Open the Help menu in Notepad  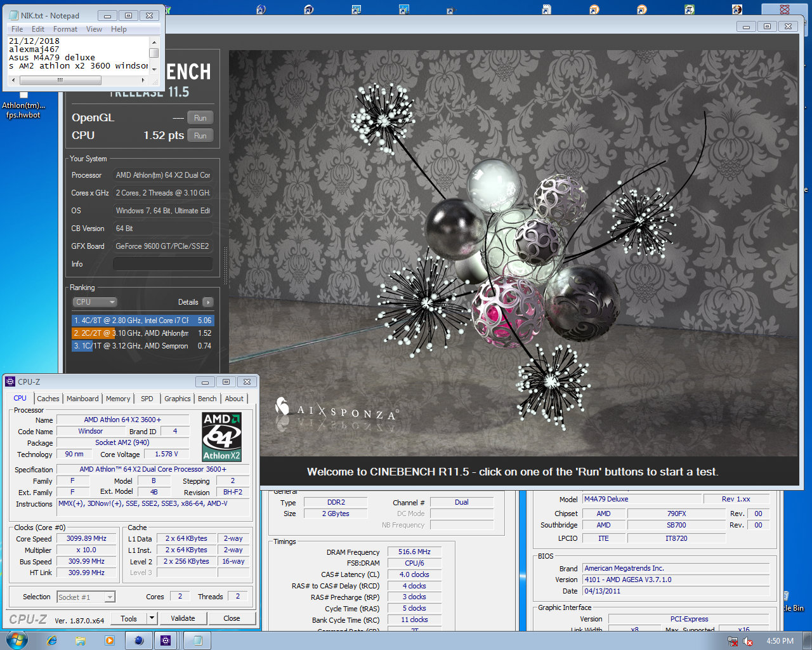click(119, 29)
